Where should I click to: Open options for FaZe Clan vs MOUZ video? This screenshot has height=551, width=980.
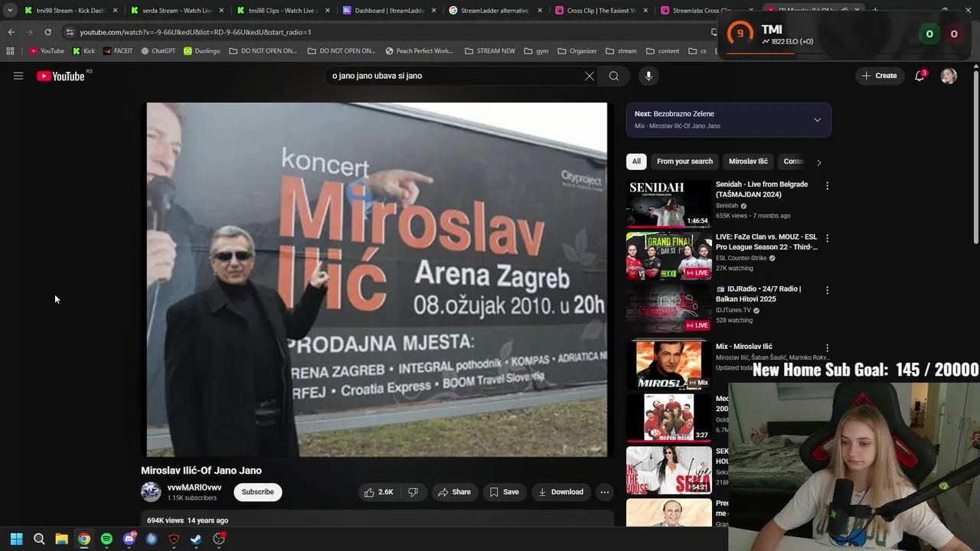pyautogui.click(x=827, y=238)
